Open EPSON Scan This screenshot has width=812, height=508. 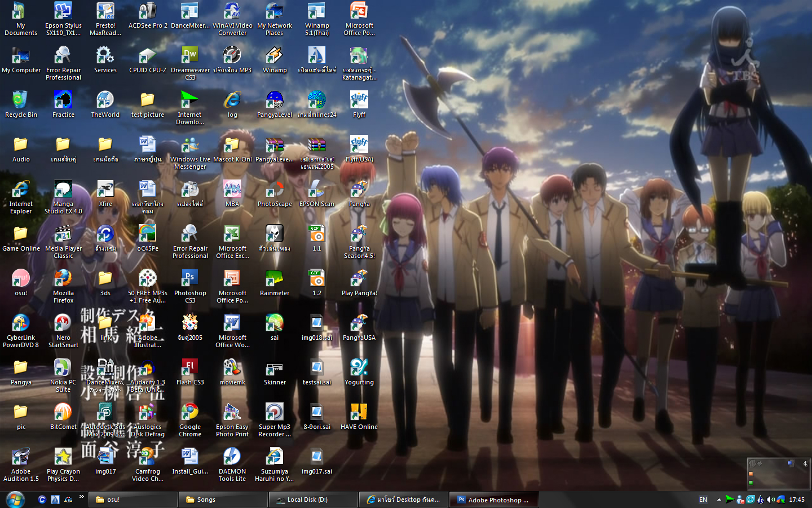317,194
